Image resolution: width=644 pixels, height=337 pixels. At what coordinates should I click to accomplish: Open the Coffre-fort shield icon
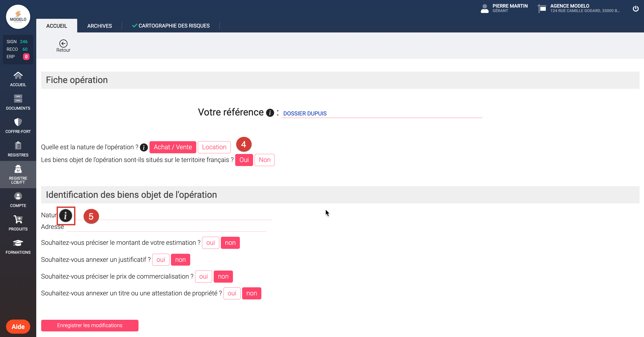point(18,122)
